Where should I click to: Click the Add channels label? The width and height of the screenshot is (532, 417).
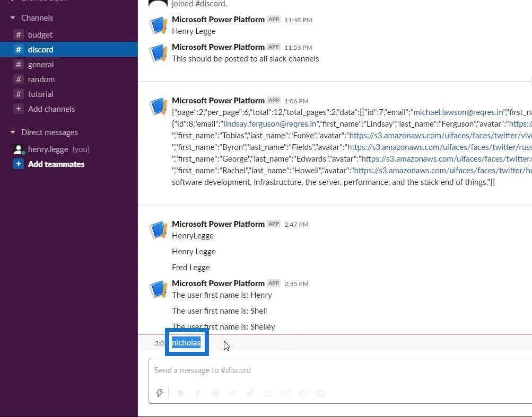pyautogui.click(x=51, y=109)
